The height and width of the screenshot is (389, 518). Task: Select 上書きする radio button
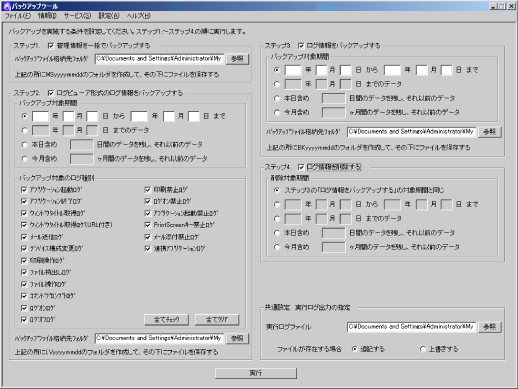[423, 349]
